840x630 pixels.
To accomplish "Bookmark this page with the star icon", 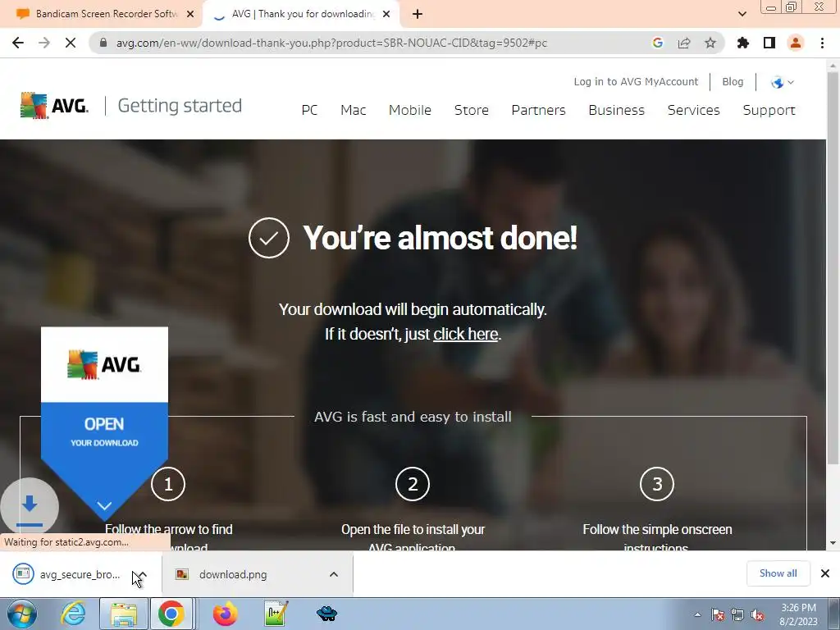I will point(710,43).
